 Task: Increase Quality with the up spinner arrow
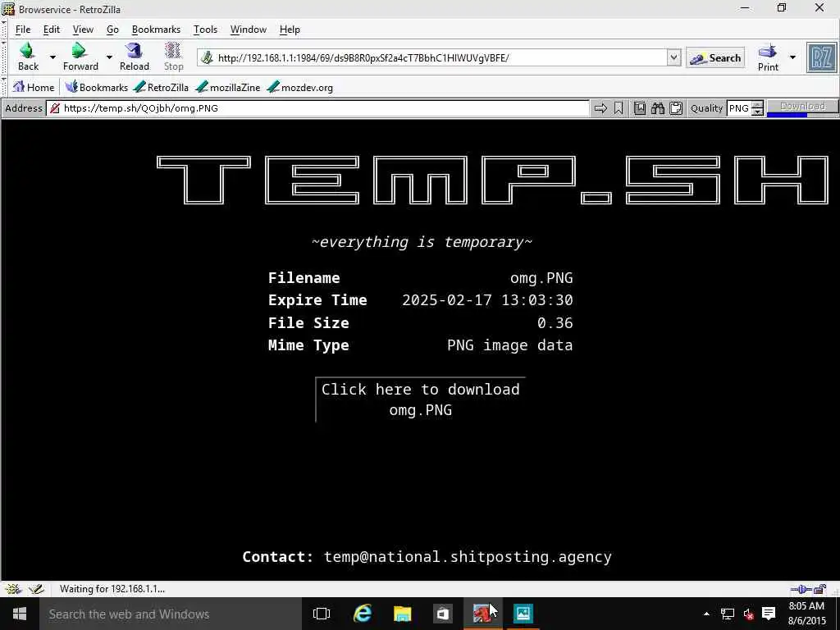click(x=757, y=105)
